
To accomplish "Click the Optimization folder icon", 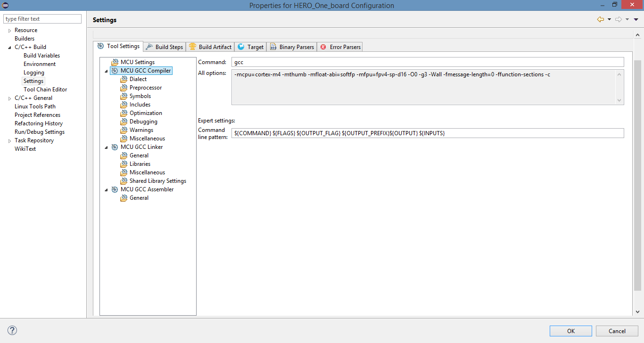I will [124, 113].
